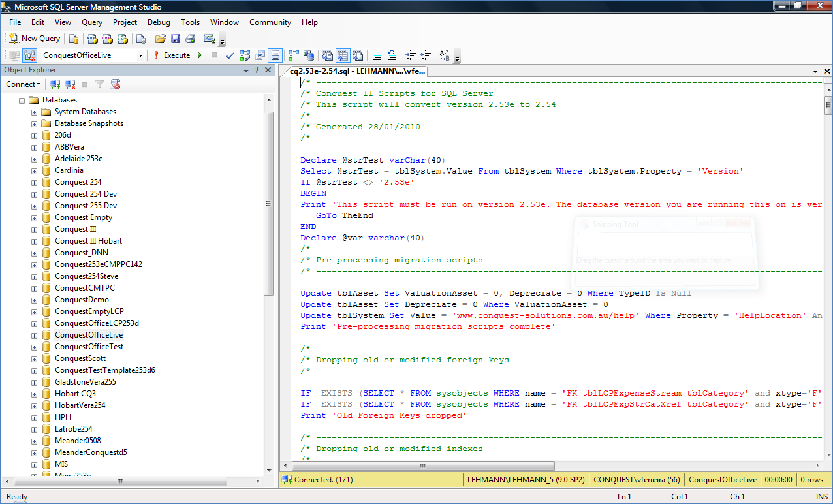Open the Project menu
833x504 pixels.
point(125,22)
